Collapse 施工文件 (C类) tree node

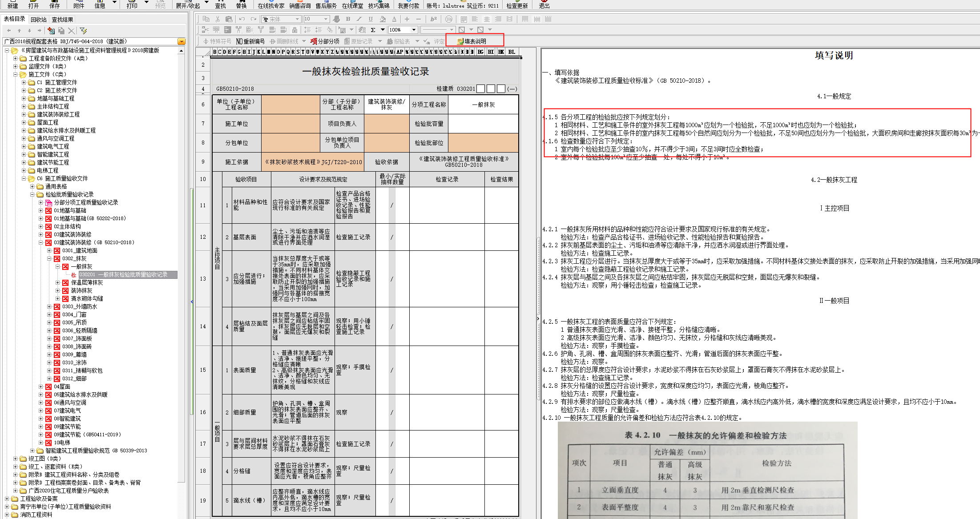click(x=16, y=74)
